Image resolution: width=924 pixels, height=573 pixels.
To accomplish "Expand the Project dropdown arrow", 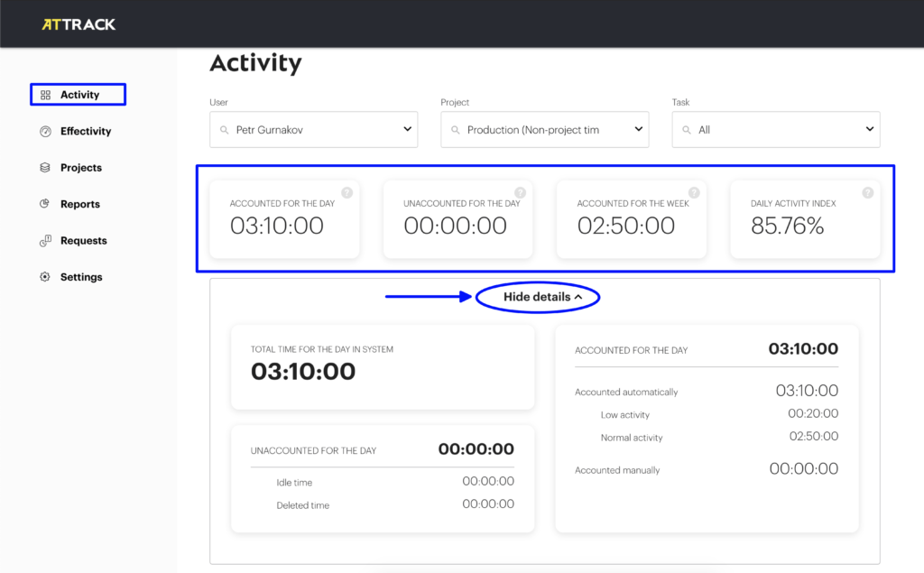I will pyautogui.click(x=638, y=129).
